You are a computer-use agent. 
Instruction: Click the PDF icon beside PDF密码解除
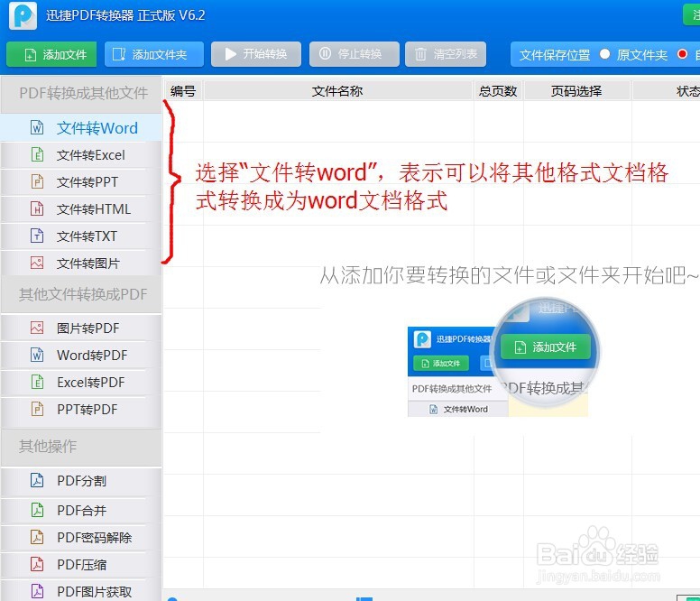(37, 537)
